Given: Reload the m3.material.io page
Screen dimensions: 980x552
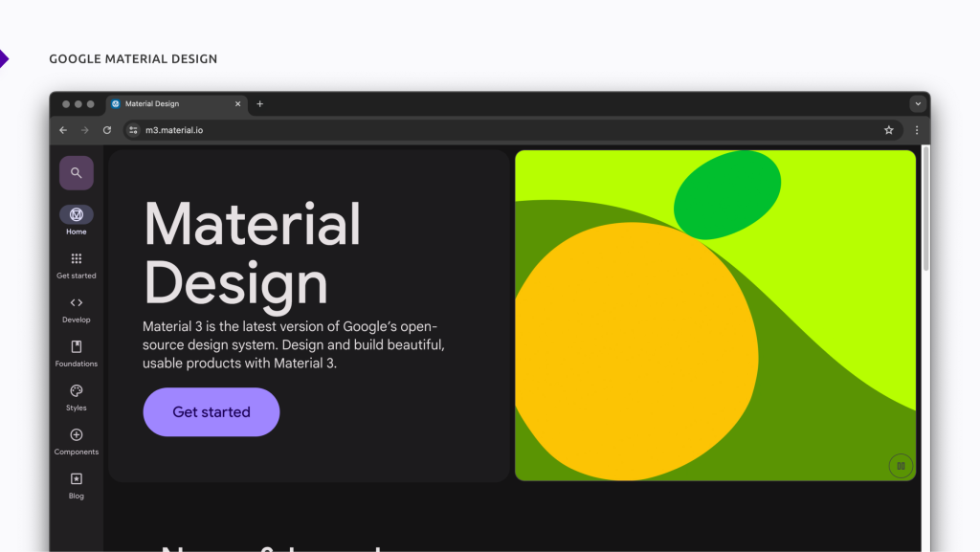Looking at the screenshot, I should [107, 130].
